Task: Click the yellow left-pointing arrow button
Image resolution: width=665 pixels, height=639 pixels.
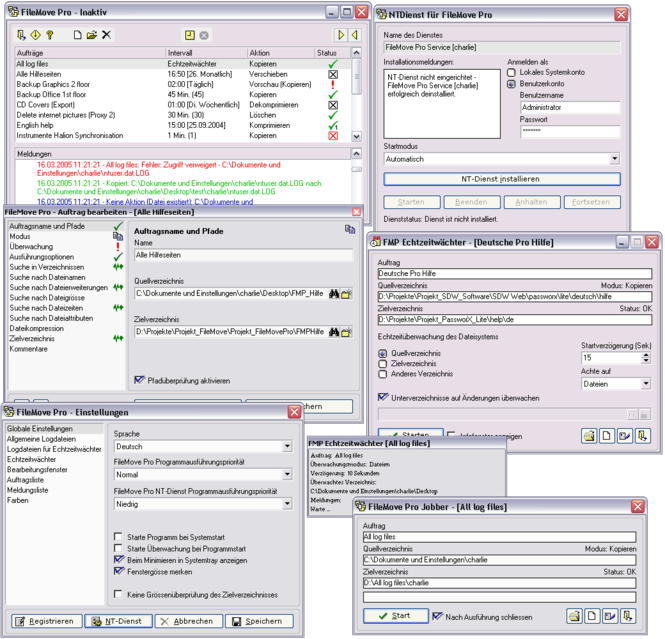Action: click(x=355, y=35)
